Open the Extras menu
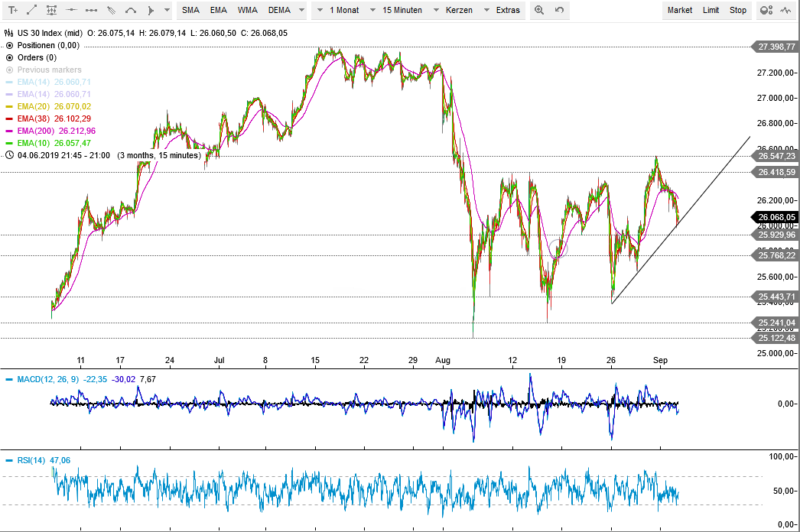 [507, 10]
